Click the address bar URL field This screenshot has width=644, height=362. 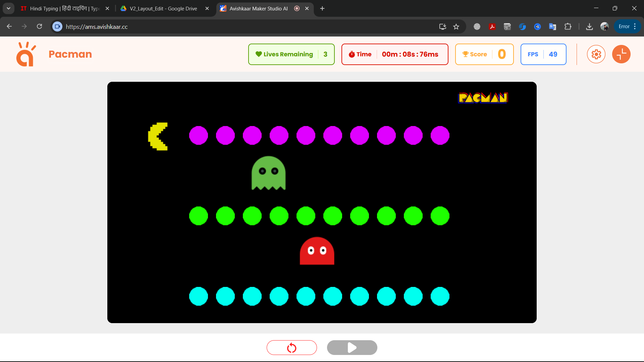(x=235, y=27)
